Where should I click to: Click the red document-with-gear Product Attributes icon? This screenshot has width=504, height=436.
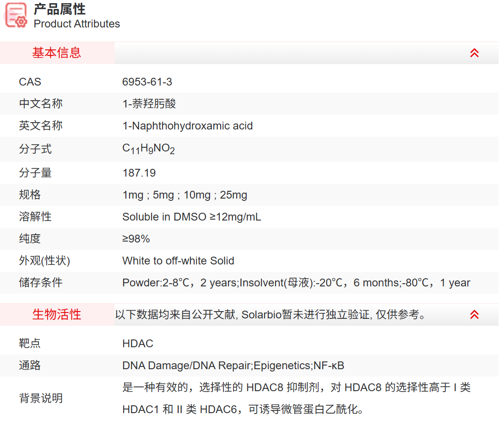[x=15, y=15]
